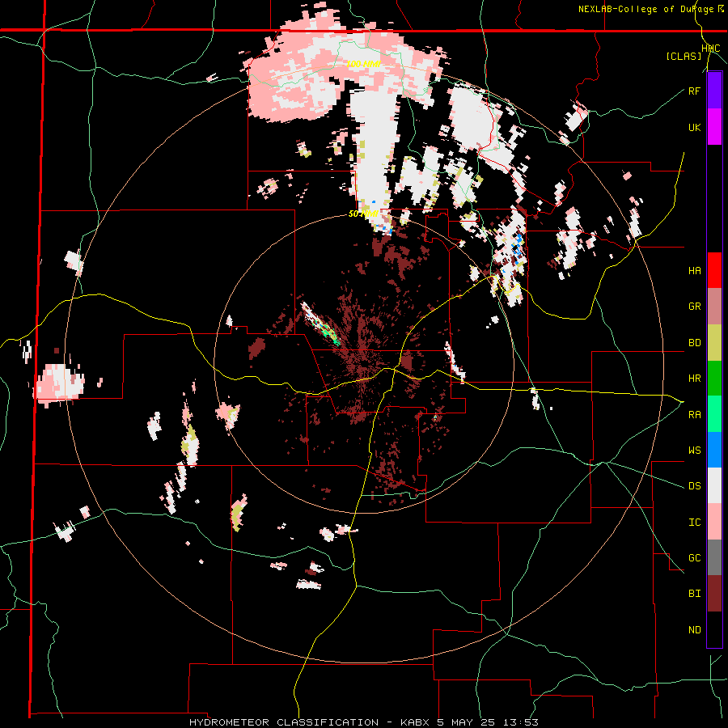
Task: Click the GC gray legend color band
Action: click(x=714, y=557)
